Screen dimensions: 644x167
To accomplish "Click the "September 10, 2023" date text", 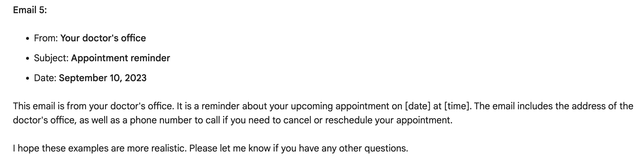I will 103,78.
